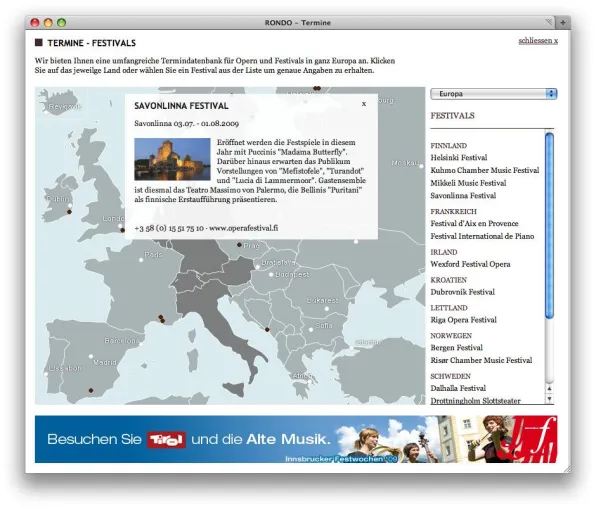Click the festival list scroll down arrow

549,399
